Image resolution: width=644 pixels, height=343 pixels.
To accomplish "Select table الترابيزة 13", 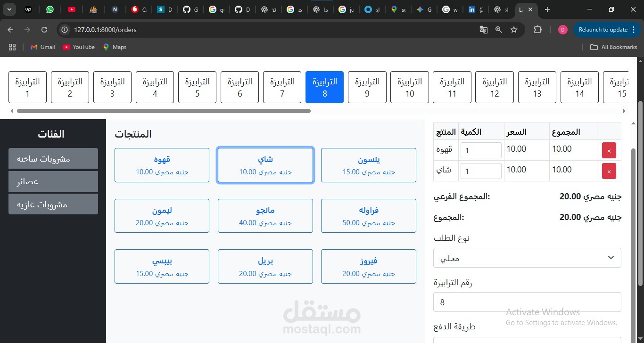I will 537,87.
